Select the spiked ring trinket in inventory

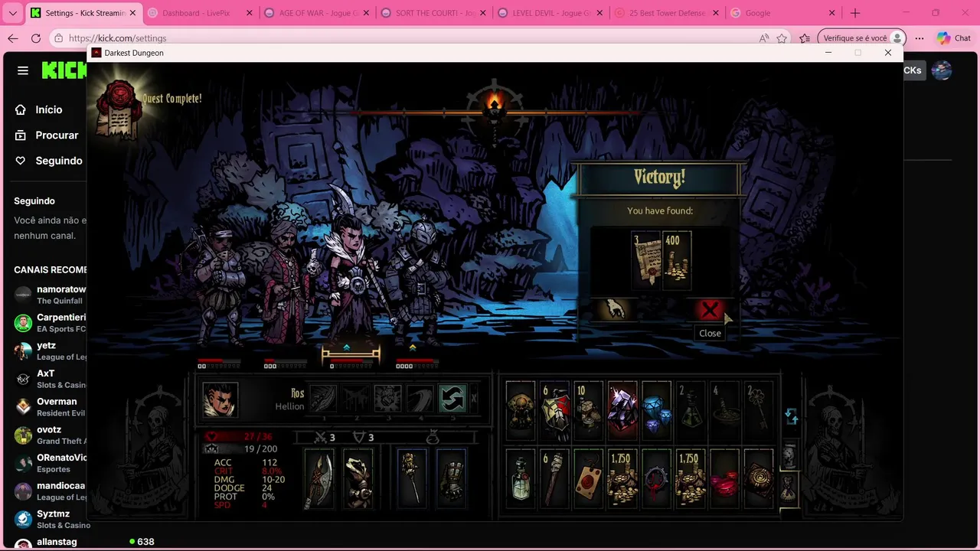[656, 480]
